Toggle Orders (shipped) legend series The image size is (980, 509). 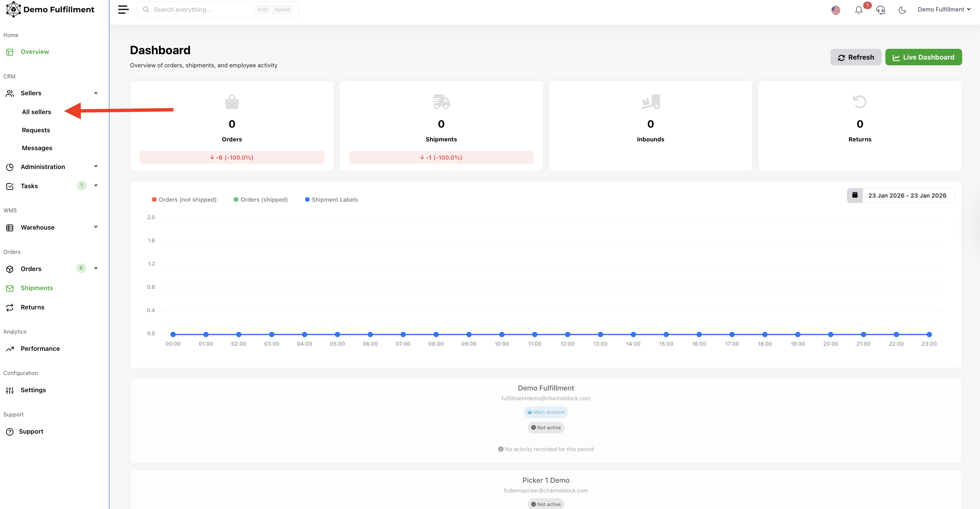pos(261,200)
